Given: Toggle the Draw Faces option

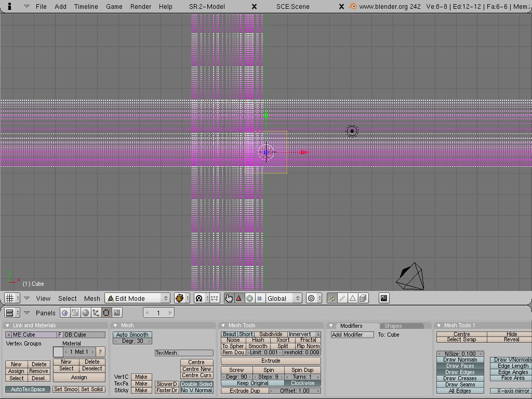Looking at the screenshot, I should point(460,366).
